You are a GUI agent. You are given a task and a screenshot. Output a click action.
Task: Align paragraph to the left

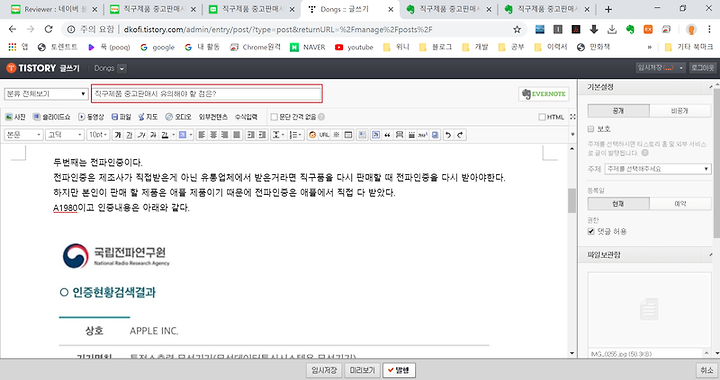point(202,135)
